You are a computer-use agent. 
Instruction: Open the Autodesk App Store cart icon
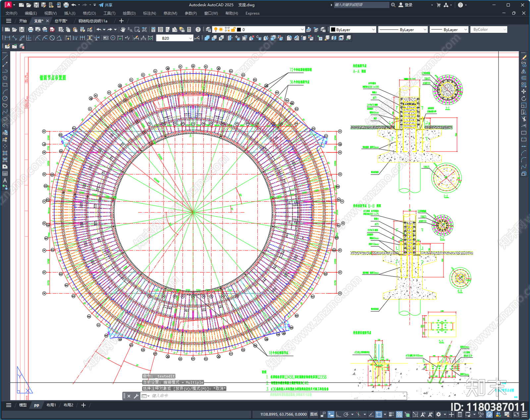pyautogui.click(x=439, y=5)
